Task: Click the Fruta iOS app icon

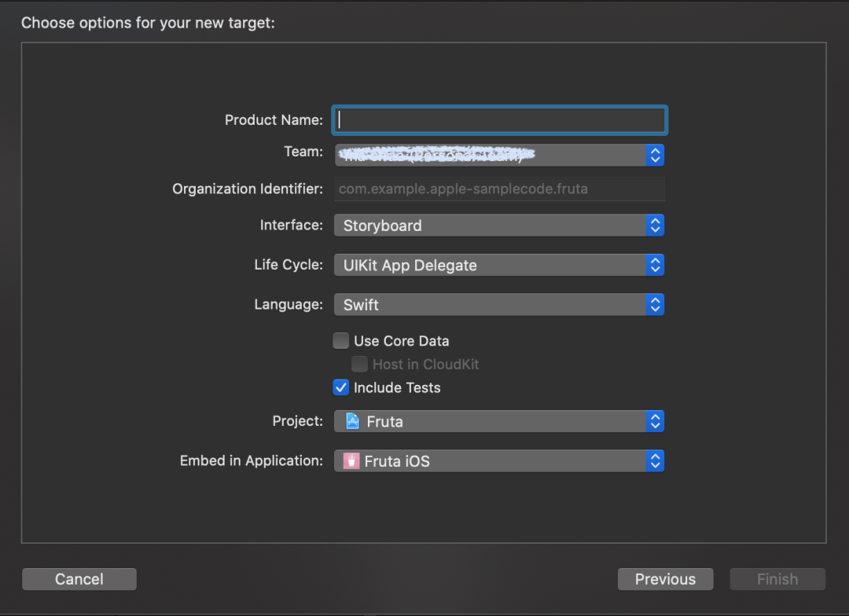Action: point(352,461)
